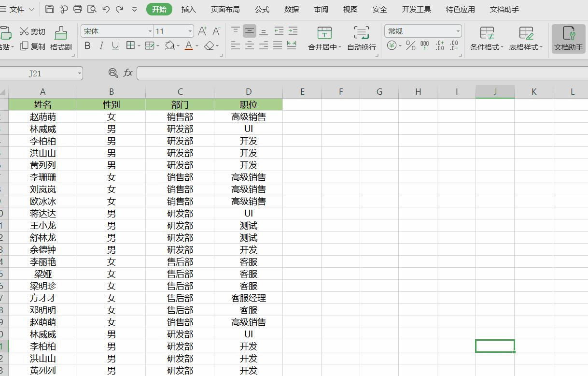Image resolution: width=588 pixels, height=376 pixels.
Task: Click the currency format icon
Action: coord(392,45)
